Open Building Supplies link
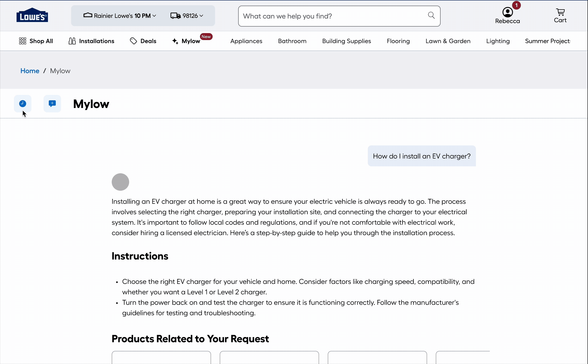Screen dimensions: 588x364 coord(346,41)
